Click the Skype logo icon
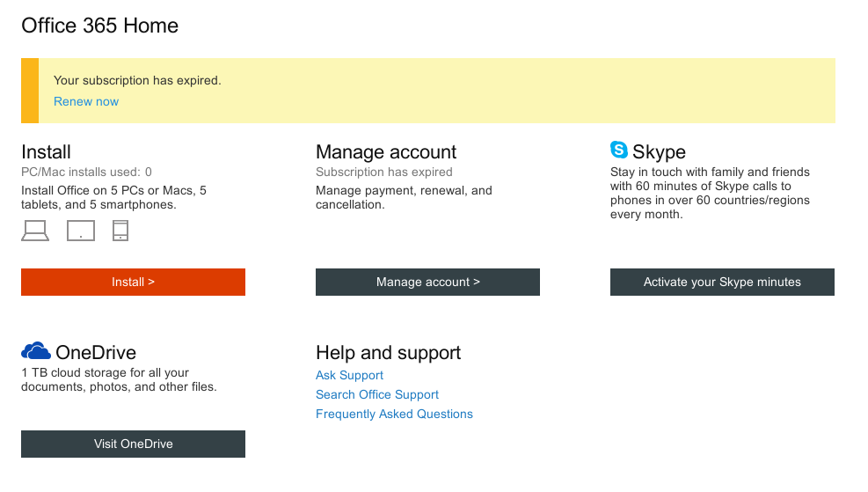This screenshot has height=492, width=868. pos(619,150)
